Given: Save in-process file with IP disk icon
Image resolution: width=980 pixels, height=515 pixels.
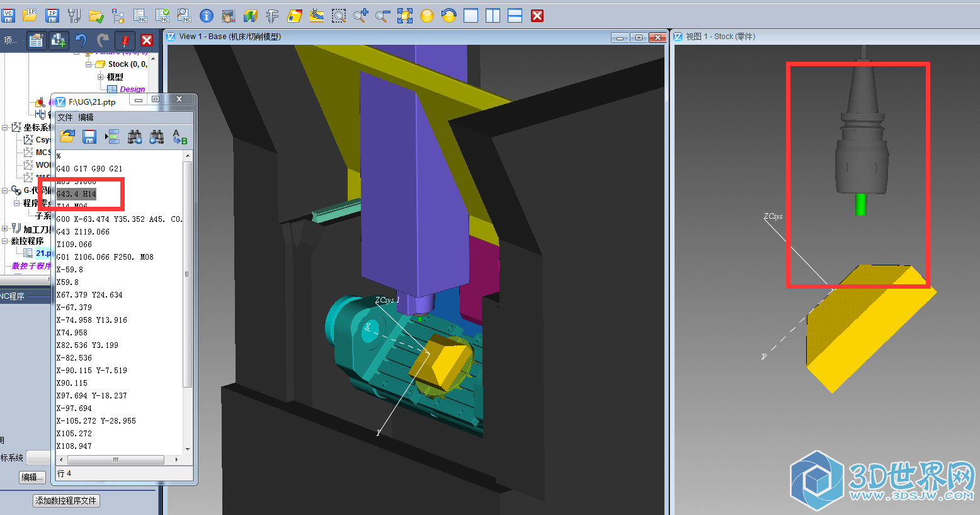Looking at the screenshot, I should pos(52,16).
